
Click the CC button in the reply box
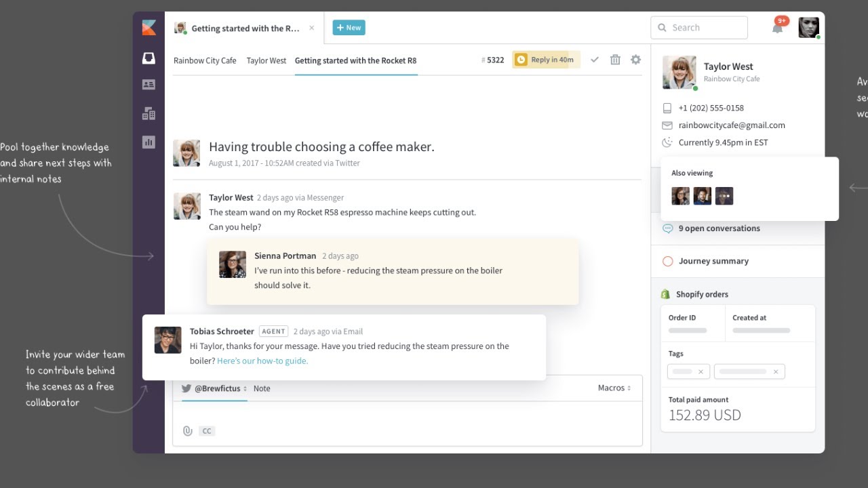pos(207,431)
